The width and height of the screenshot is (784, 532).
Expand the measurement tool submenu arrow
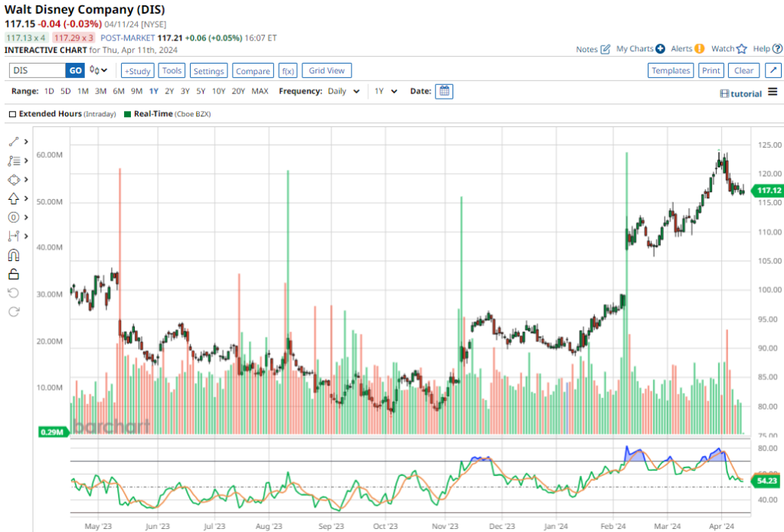(x=26, y=237)
